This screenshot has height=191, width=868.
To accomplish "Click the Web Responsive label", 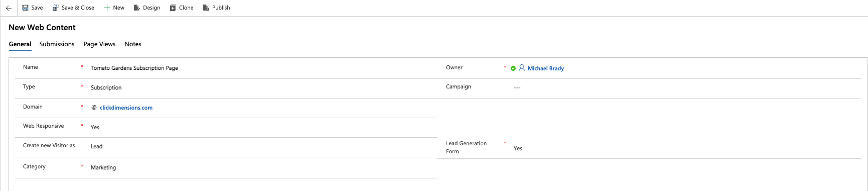I will 44,126.
